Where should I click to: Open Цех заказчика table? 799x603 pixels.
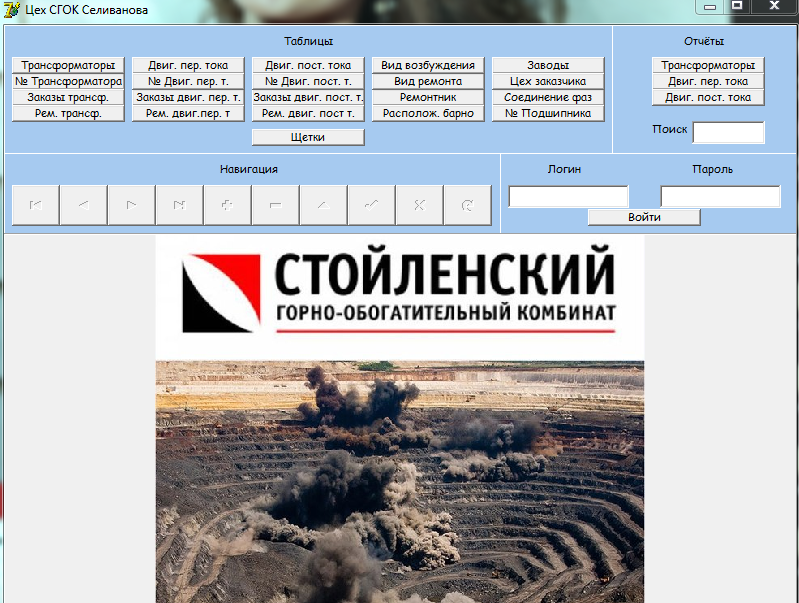(548, 81)
